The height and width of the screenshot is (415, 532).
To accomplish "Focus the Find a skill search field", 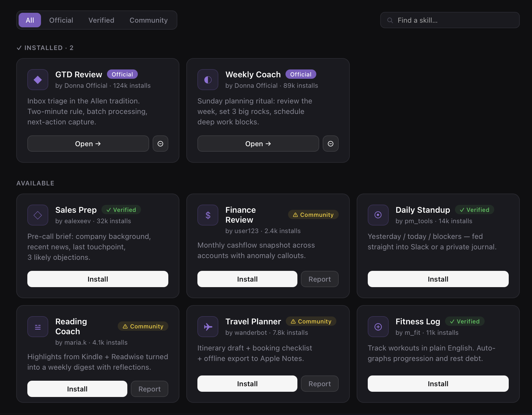I will click(x=450, y=20).
